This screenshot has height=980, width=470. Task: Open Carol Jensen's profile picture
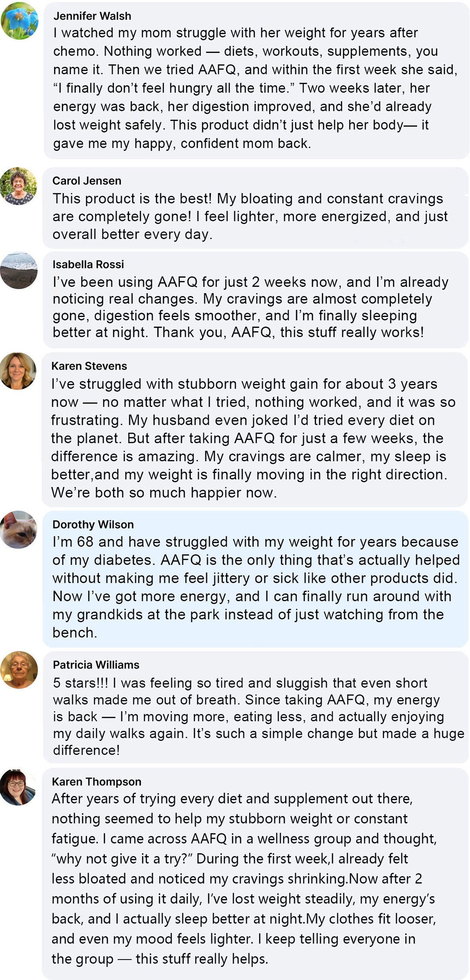point(19,186)
